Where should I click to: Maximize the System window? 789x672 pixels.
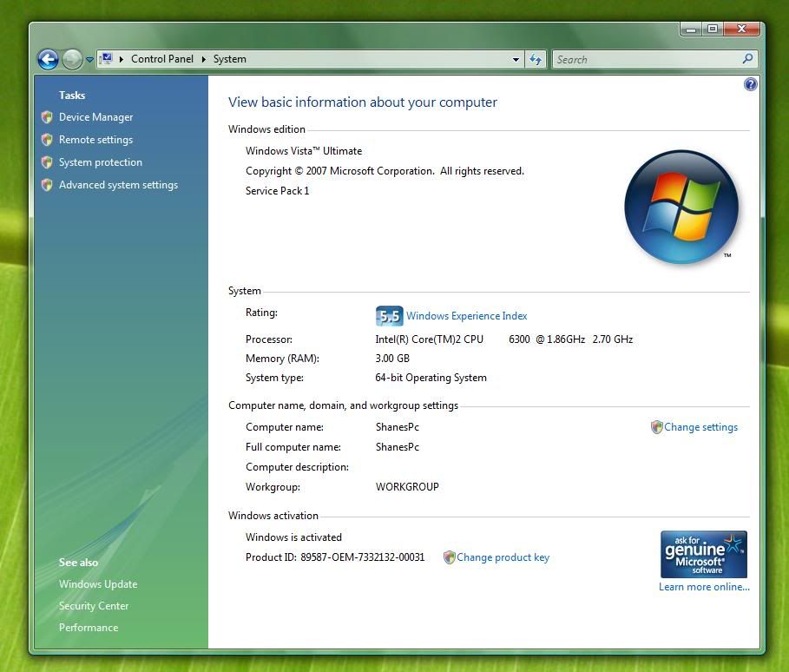tap(712, 30)
